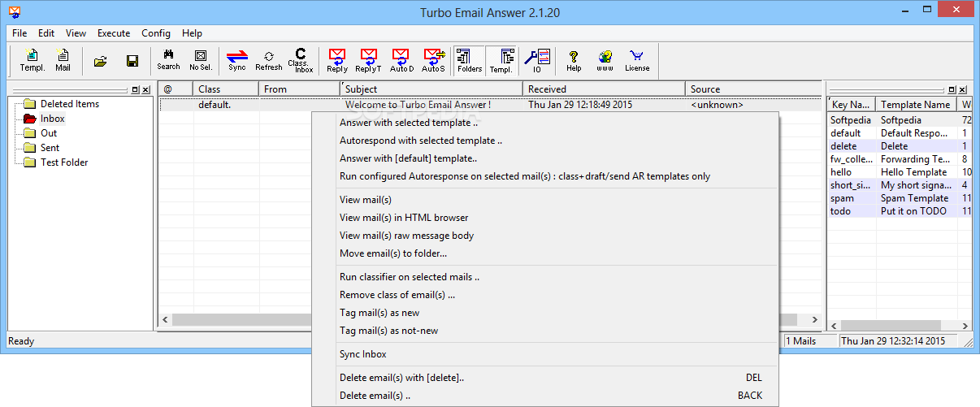Open the View menu

(x=76, y=33)
